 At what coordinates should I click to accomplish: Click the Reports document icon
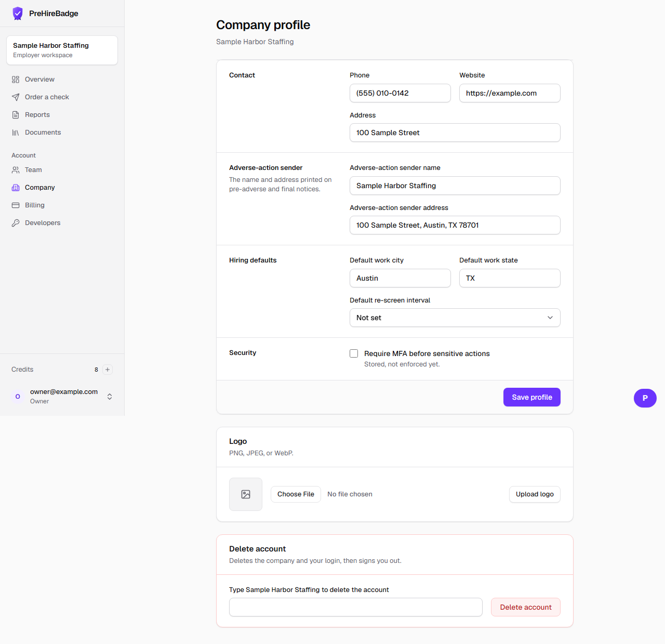pyautogui.click(x=16, y=115)
